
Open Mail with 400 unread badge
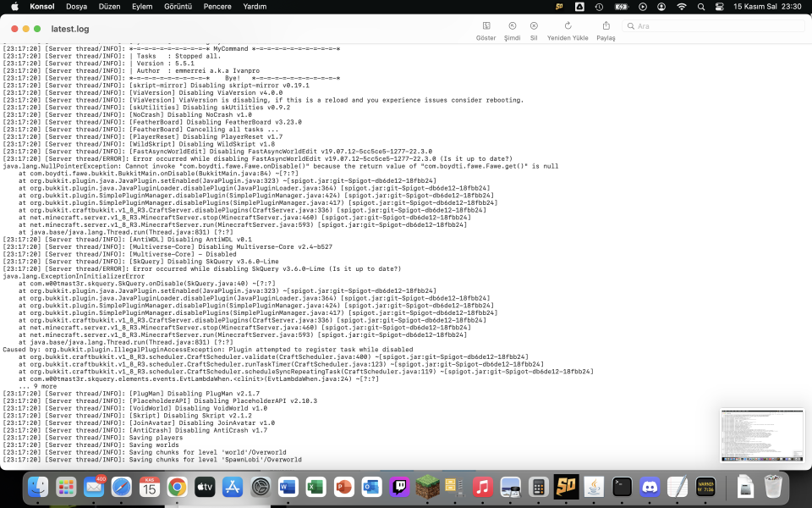point(94,488)
